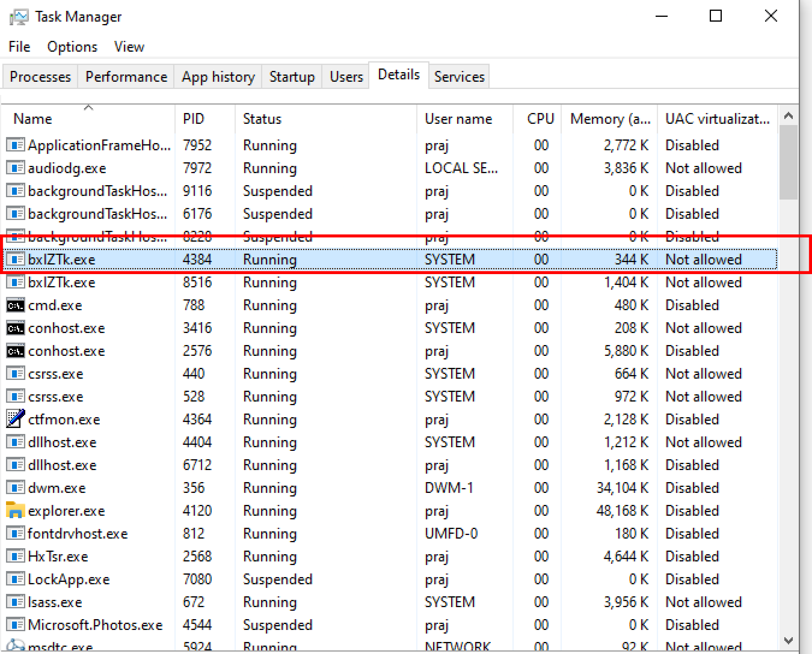Select the cmd.exe process name
The image size is (812, 654).
pos(55,305)
